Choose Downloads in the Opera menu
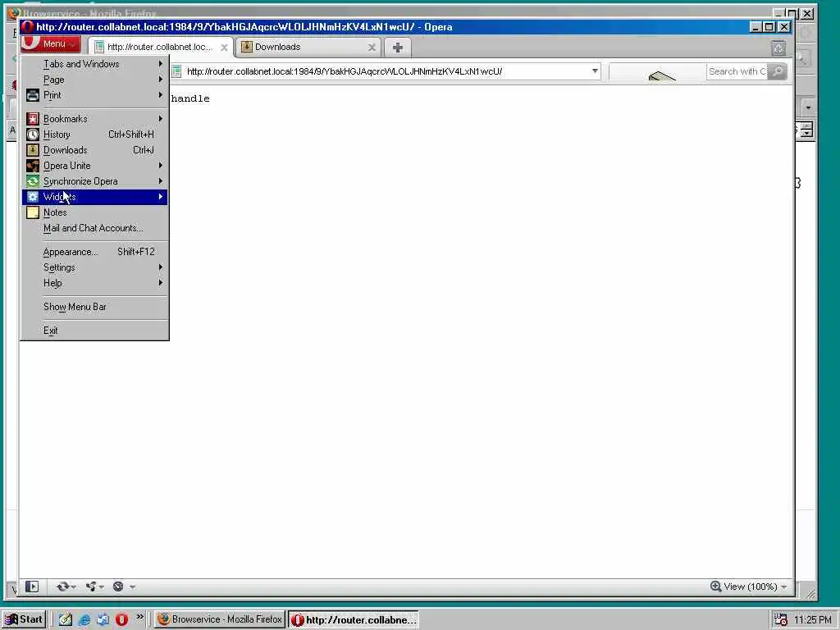The width and height of the screenshot is (840, 630). coord(95,150)
